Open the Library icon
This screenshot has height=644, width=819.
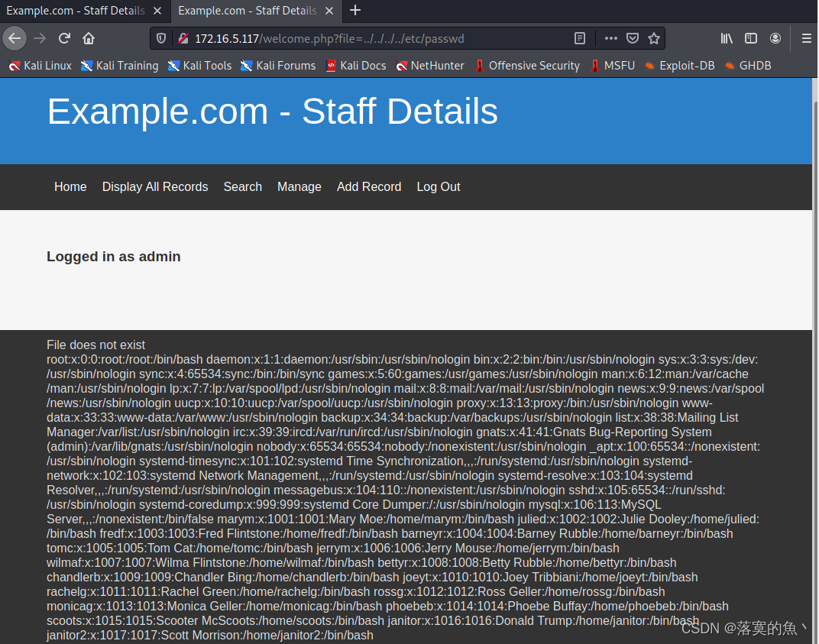click(727, 38)
